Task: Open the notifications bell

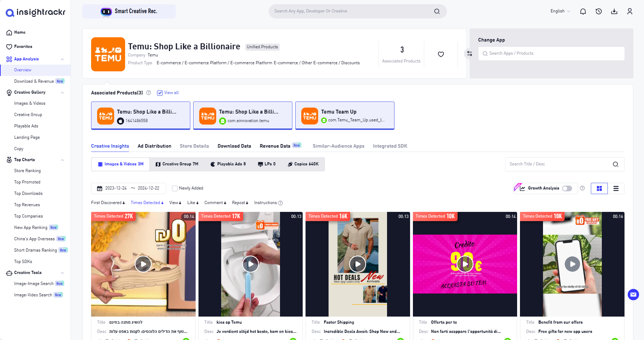Action: pos(583,11)
